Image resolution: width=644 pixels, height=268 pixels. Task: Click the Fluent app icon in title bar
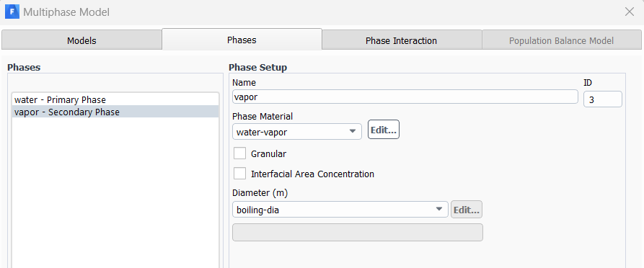point(12,12)
